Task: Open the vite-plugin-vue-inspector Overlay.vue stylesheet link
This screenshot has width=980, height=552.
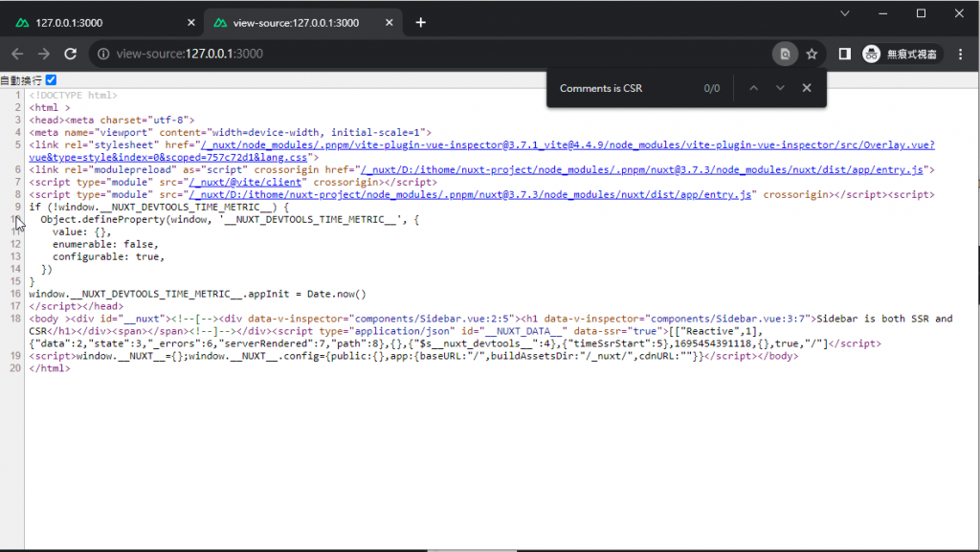Action: coord(482,151)
